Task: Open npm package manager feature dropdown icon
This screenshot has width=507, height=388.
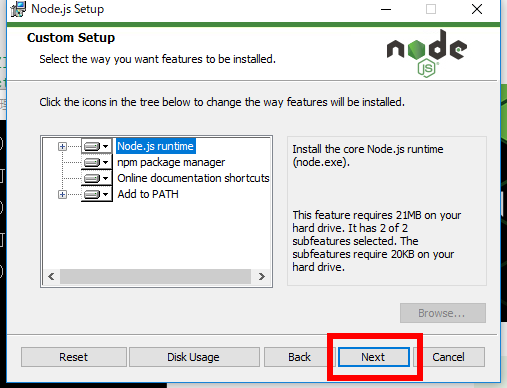Action: pyautogui.click(x=97, y=162)
